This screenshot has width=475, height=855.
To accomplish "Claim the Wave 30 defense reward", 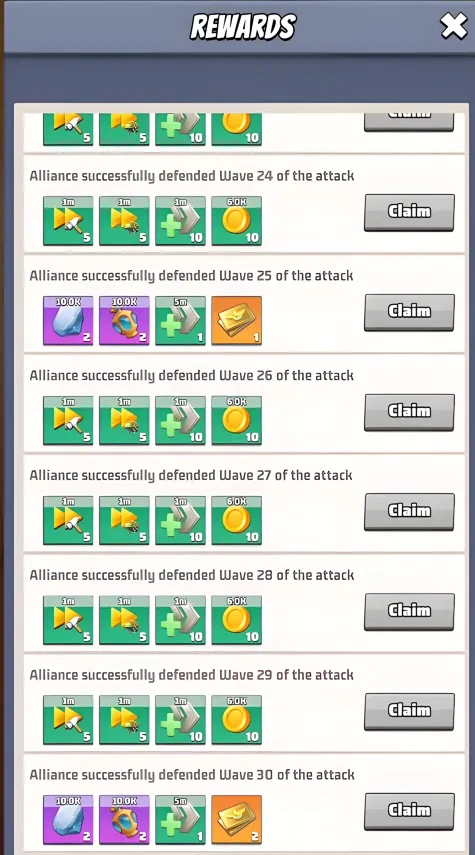I will pos(409,811).
